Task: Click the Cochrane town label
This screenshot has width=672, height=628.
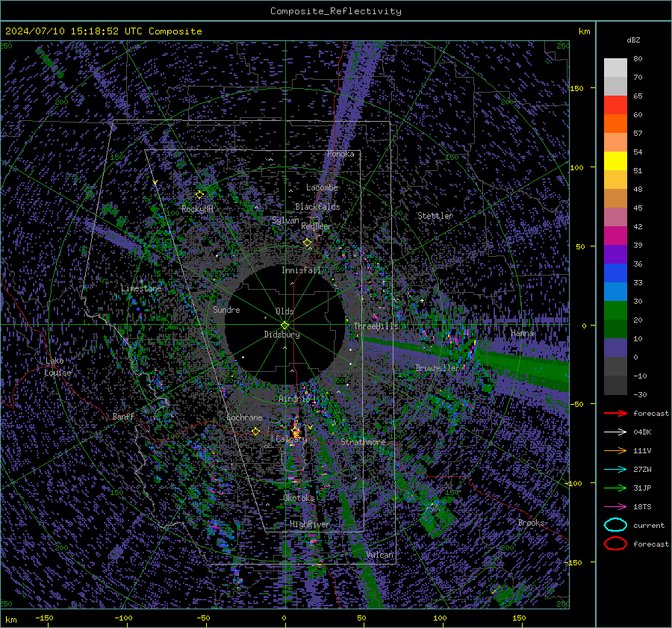Action: (244, 417)
